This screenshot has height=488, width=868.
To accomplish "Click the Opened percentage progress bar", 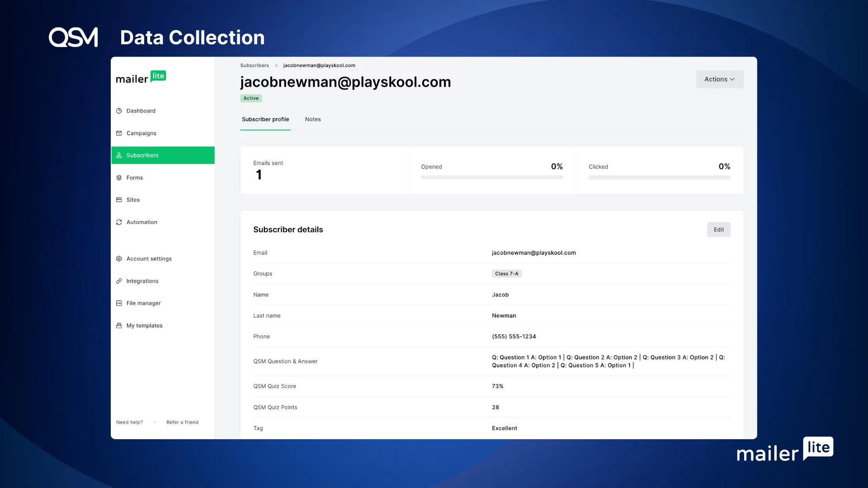I will point(492,178).
